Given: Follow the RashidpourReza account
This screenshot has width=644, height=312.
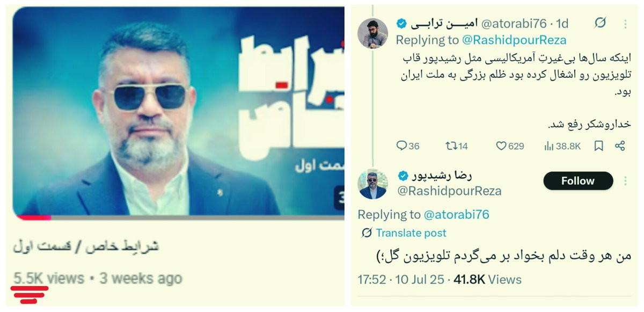Looking at the screenshot, I should tap(578, 181).
